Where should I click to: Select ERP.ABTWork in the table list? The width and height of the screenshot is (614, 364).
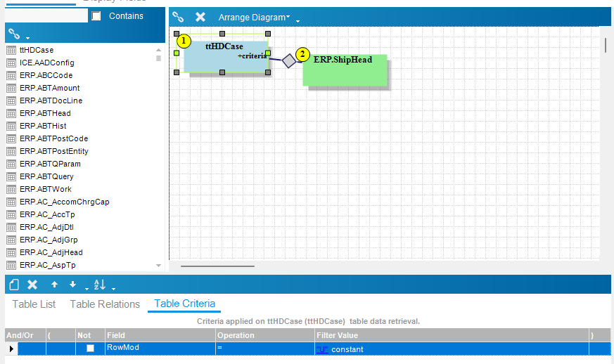[x=46, y=189]
